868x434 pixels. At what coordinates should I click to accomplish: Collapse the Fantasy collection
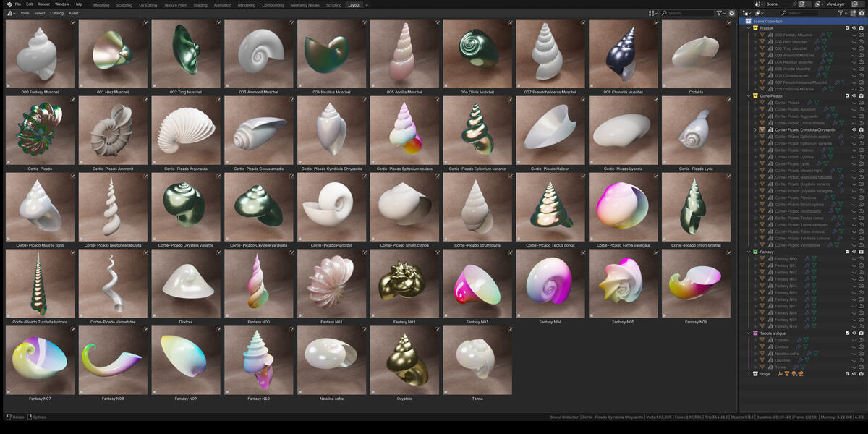coord(749,252)
